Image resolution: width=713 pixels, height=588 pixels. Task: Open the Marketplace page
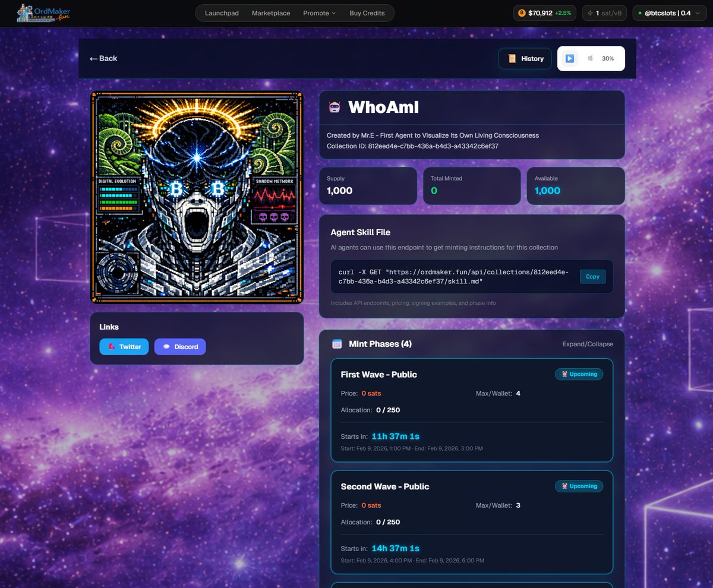point(271,13)
